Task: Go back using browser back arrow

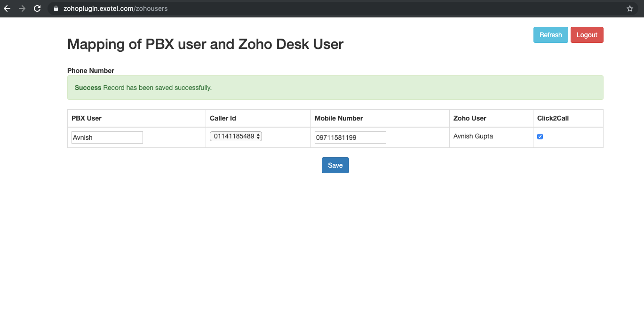Action: [x=7, y=8]
